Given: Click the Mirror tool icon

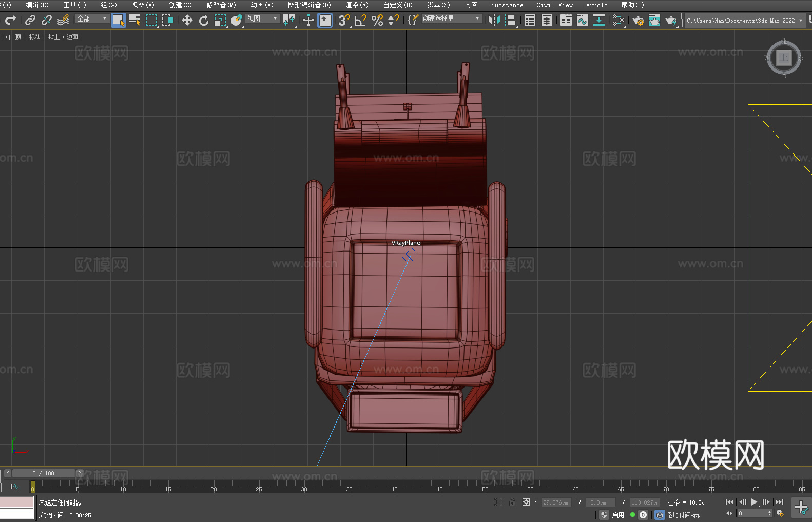Looking at the screenshot, I should coord(494,20).
